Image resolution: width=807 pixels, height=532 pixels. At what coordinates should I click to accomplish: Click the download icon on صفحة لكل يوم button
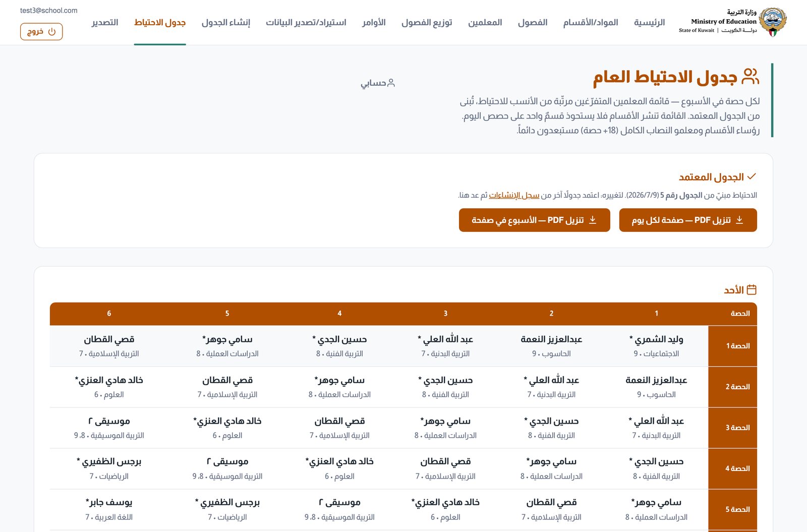point(739,220)
